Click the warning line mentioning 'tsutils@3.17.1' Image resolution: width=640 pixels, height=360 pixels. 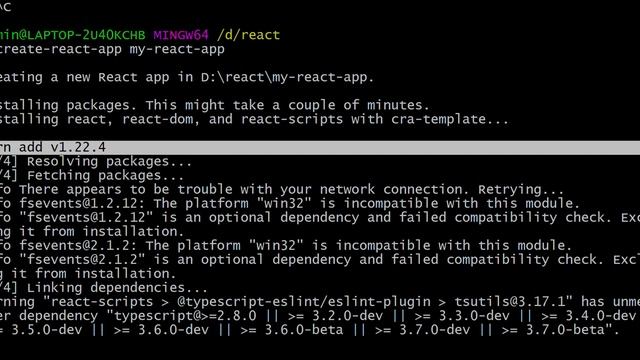pyautogui.click(x=320, y=302)
